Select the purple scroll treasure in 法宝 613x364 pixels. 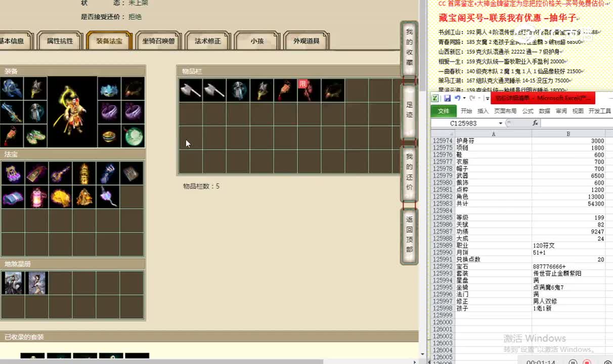(13, 197)
